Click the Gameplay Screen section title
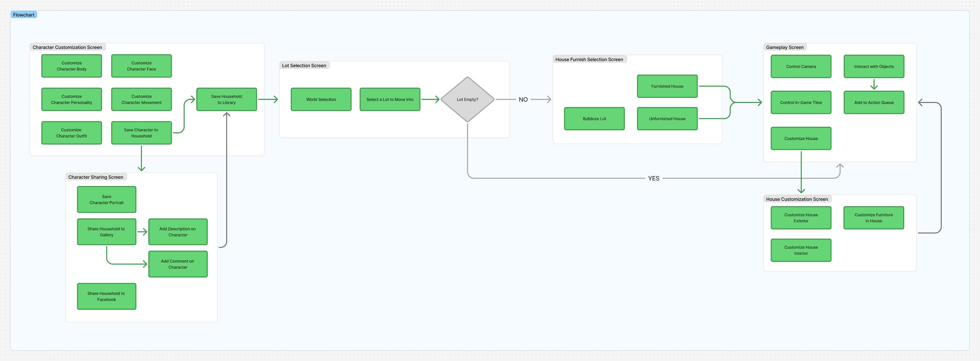This screenshot has width=980, height=361. [x=785, y=47]
